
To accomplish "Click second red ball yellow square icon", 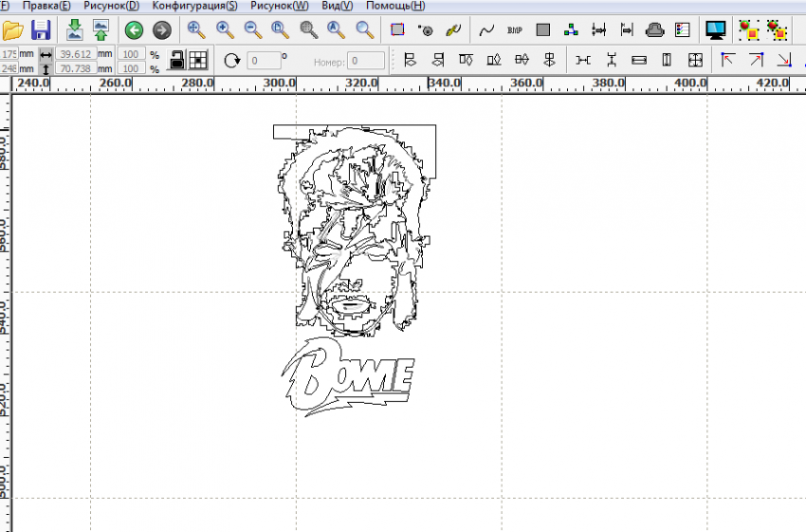I will click(x=777, y=30).
